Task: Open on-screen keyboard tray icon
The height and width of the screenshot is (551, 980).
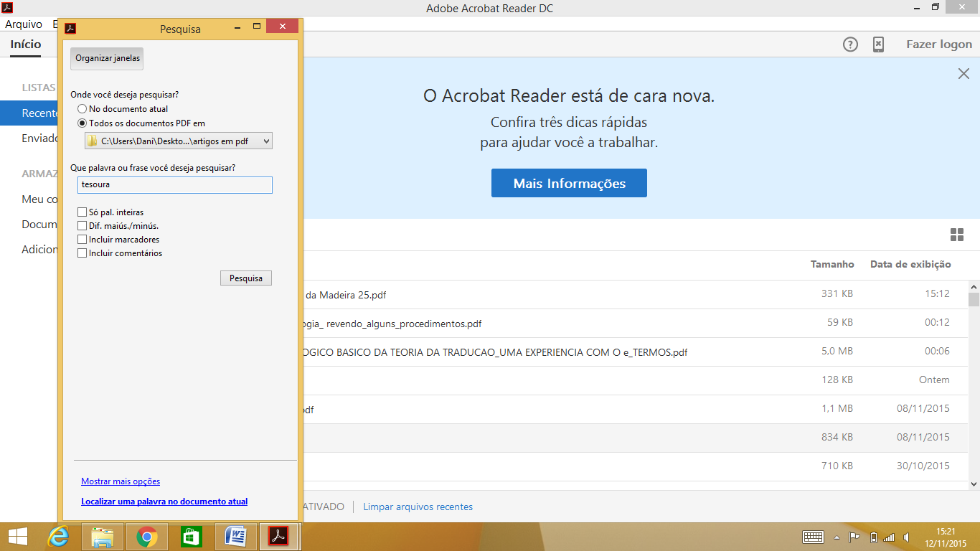Action: click(813, 537)
